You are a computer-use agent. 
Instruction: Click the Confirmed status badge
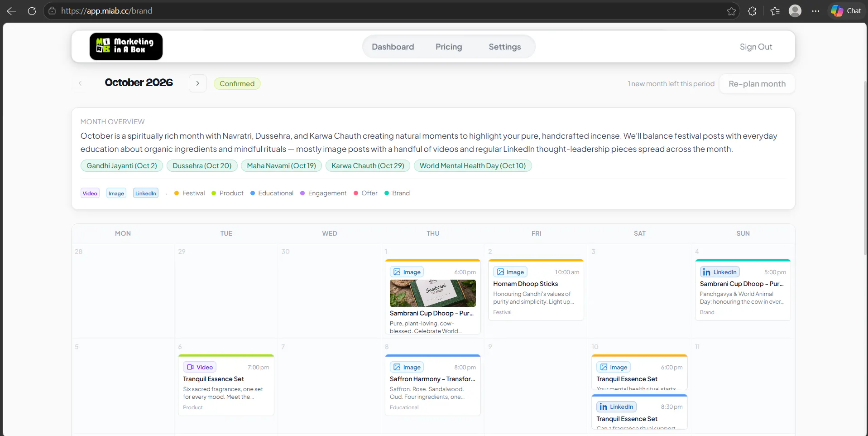click(x=237, y=83)
